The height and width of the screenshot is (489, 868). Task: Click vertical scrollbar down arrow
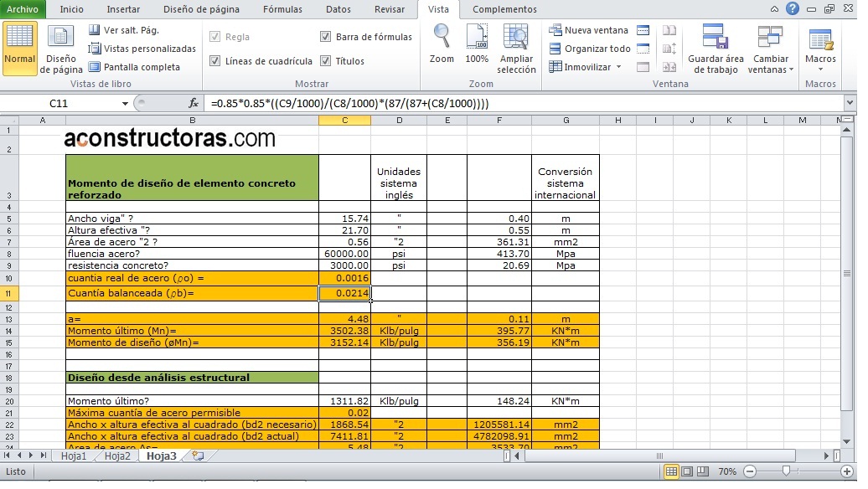click(846, 441)
